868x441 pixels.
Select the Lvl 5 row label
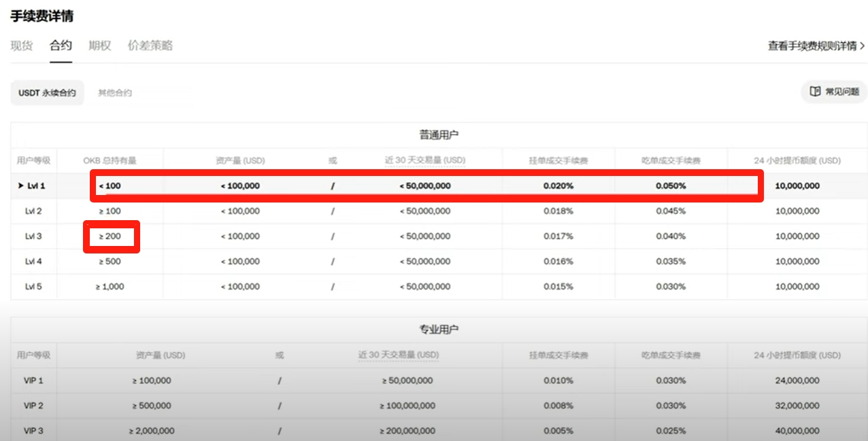(x=33, y=287)
